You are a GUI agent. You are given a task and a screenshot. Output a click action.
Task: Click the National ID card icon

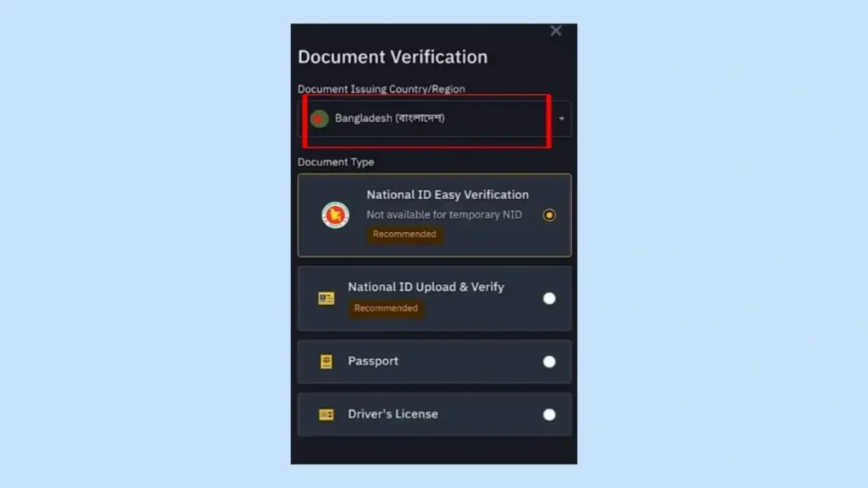[x=326, y=298]
